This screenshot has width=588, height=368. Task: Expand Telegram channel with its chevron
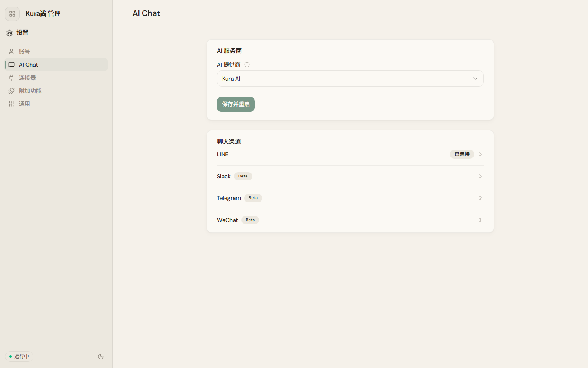(481, 198)
